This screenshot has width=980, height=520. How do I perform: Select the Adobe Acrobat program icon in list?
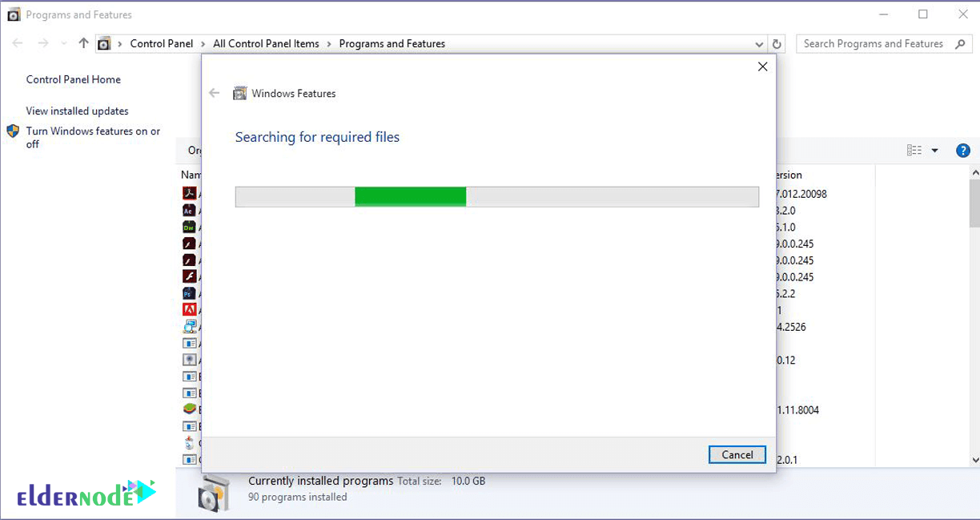(189, 193)
